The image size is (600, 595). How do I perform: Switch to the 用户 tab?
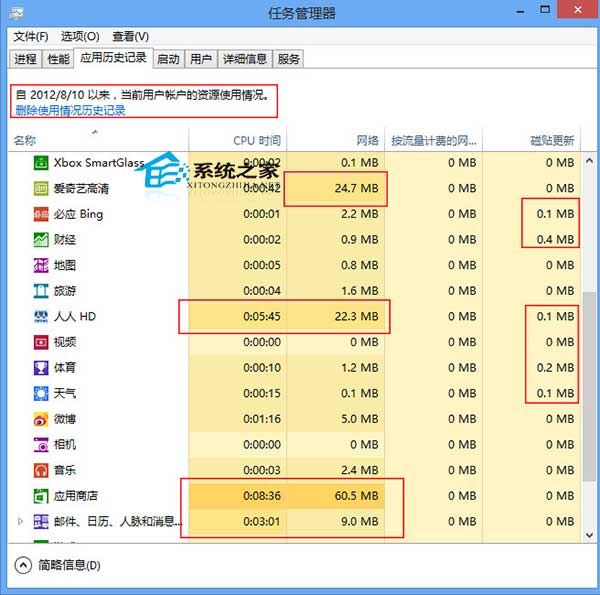(201, 59)
